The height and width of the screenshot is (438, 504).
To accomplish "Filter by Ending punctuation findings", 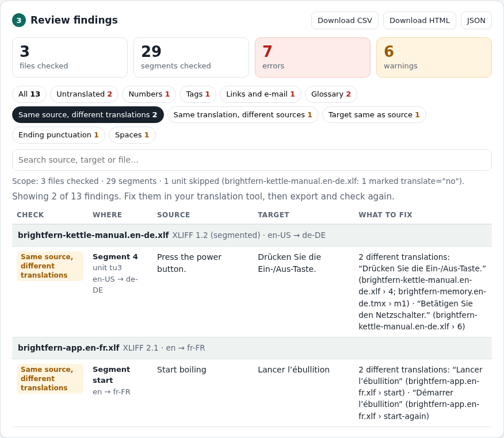I will click(x=59, y=135).
